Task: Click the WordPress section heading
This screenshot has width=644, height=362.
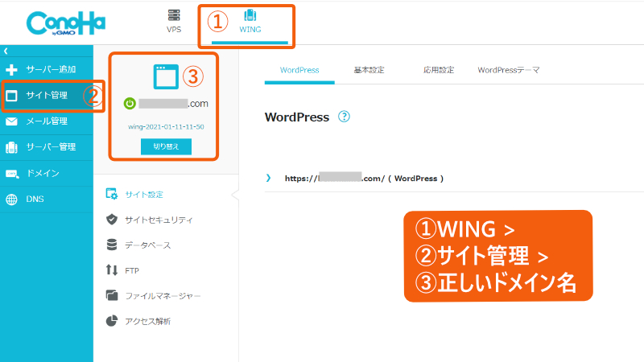Action: (x=297, y=117)
